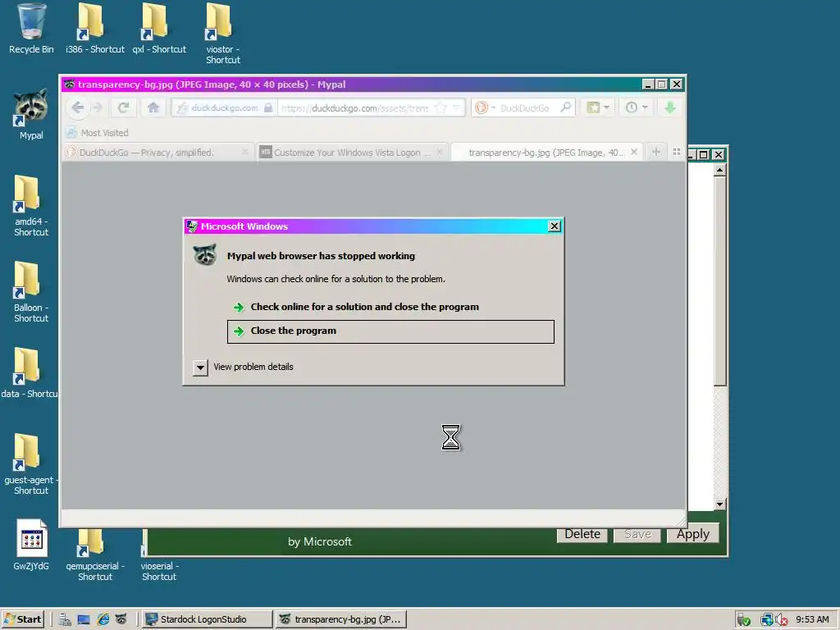
Task: Select Recycle Bin desktop icon
Action: (x=31, y=29)
